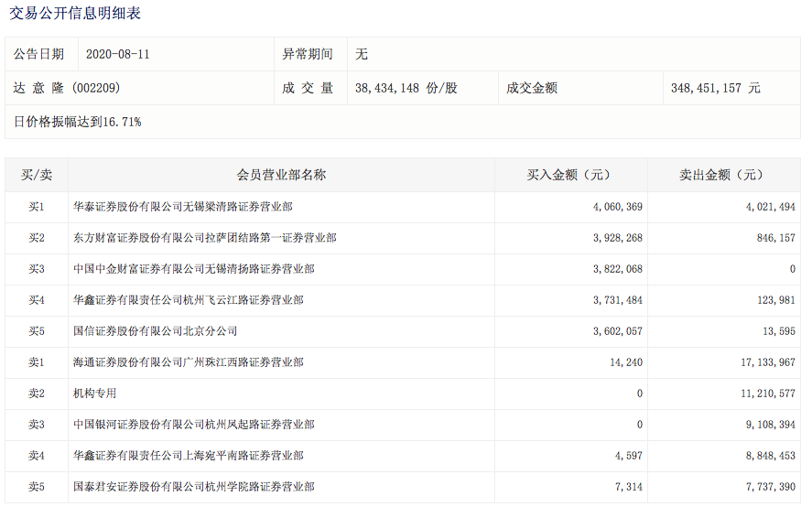Image resolution: width=812 pixels, height=507 pixels.
Task: Select buy amount 3,602,057
Action: (618, 331)
